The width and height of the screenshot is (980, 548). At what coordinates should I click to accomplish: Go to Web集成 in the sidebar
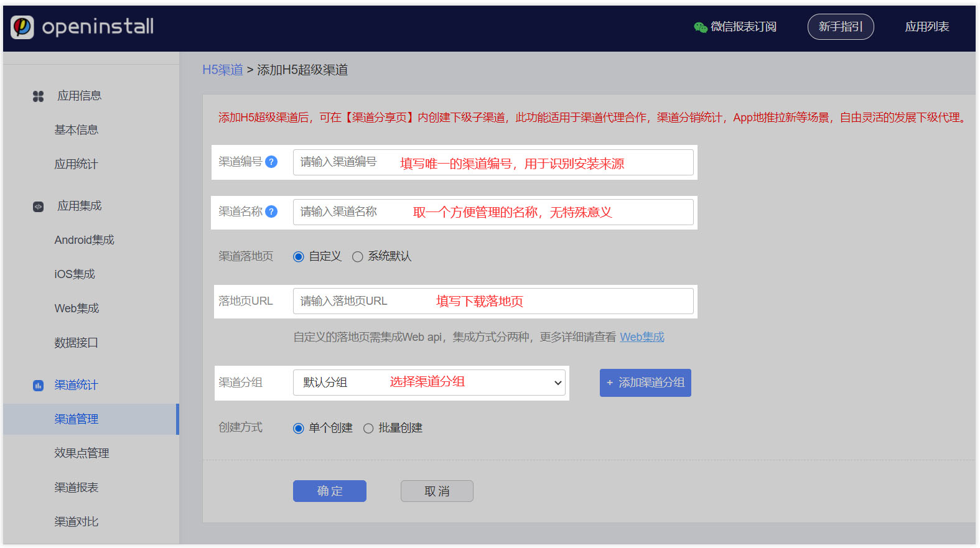(77, 309)
